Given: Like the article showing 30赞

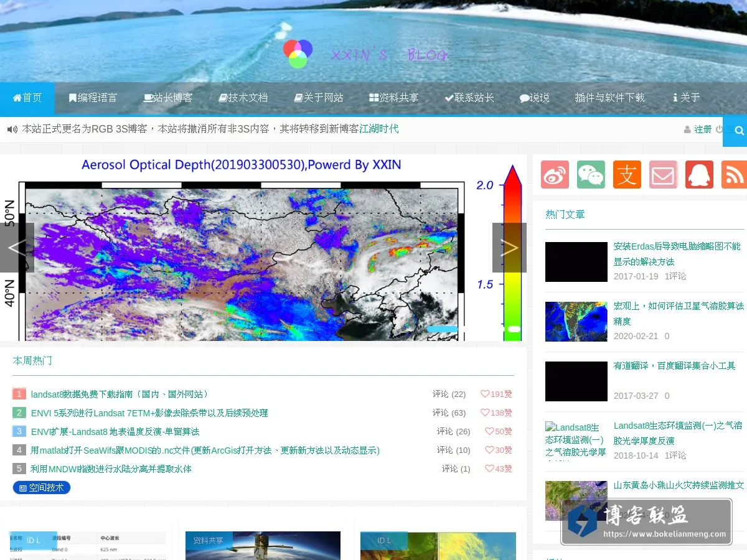Looking at the screenshot, I should [x=499, y=450].
